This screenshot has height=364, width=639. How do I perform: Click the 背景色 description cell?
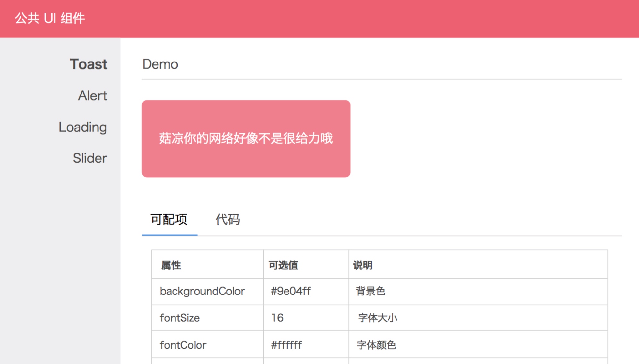pos(371,291)
